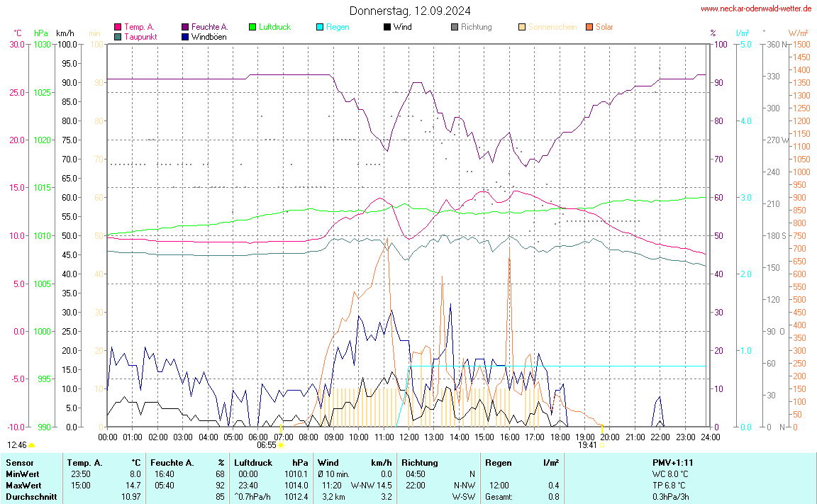Click the gray Richtung legend square

[x=455, y=27]
